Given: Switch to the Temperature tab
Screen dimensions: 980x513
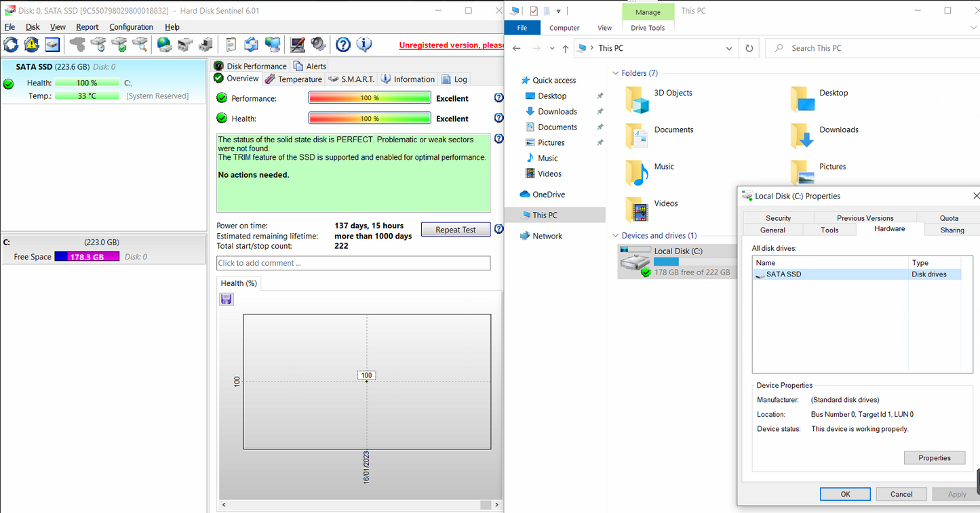Looking at the screenshot, I should [x=294, y=79].
